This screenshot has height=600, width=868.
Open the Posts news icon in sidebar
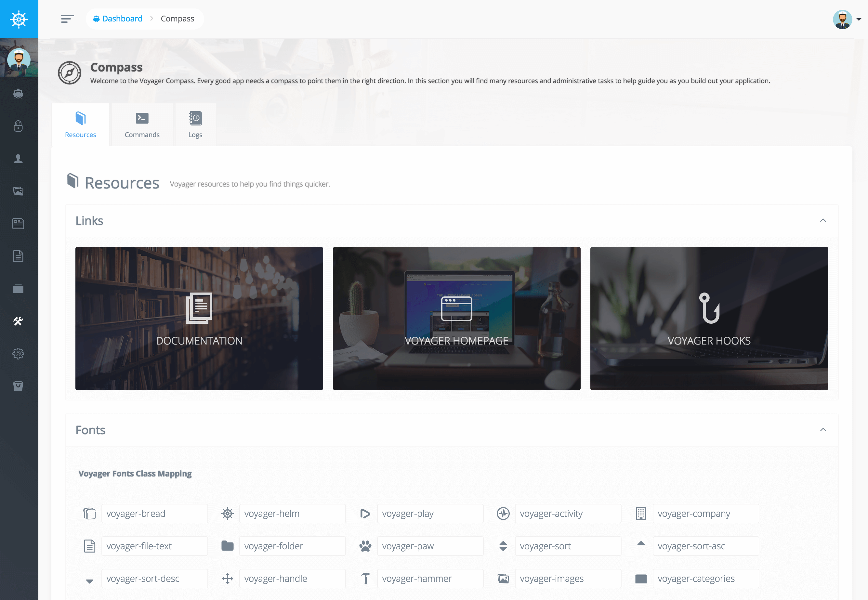tap(18, 224)
